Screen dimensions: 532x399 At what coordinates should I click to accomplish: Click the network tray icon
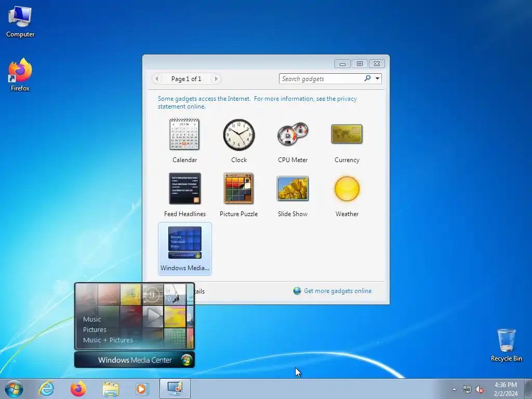(467, 389)
